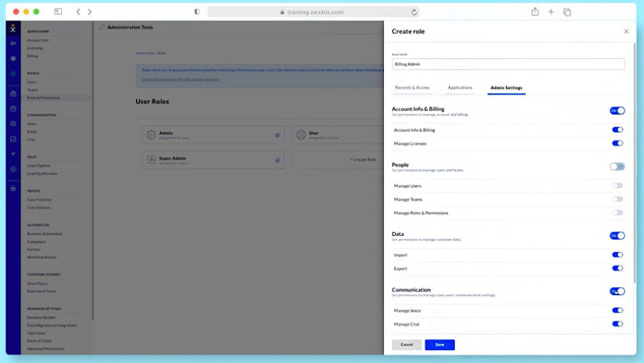Click the Safari share icon
The width and height of the screenshot is (644, 363).
(x=535, y=12)
